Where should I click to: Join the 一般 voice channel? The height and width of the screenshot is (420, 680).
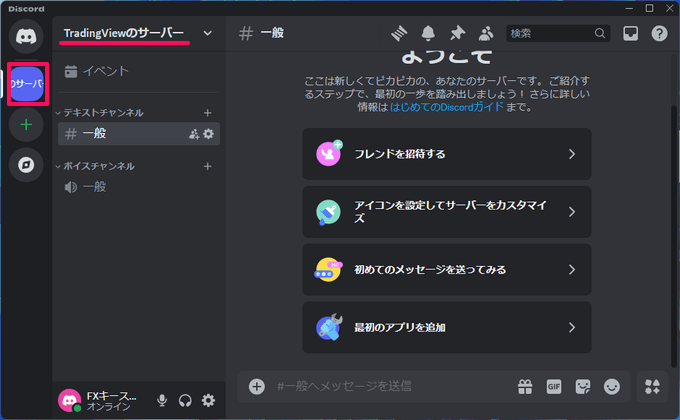(x=139, y=187)
